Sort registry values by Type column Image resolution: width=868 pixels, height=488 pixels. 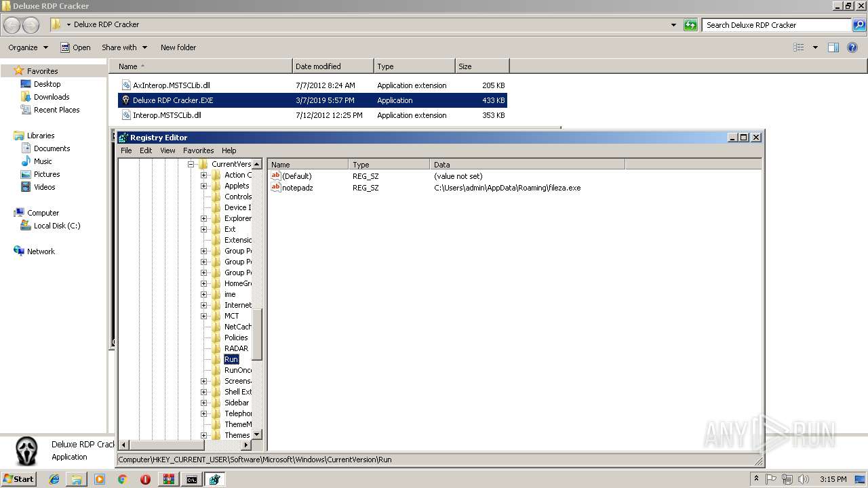[389, 165]
